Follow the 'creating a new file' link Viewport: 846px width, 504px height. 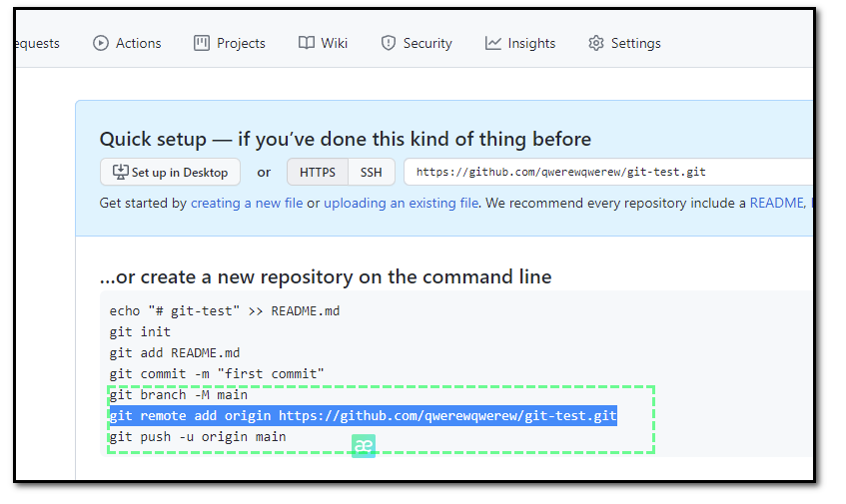coord(247,203)
